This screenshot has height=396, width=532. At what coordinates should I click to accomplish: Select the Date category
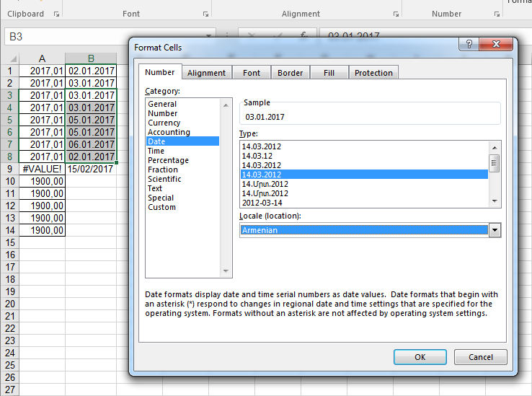click(x=182, y=141)
